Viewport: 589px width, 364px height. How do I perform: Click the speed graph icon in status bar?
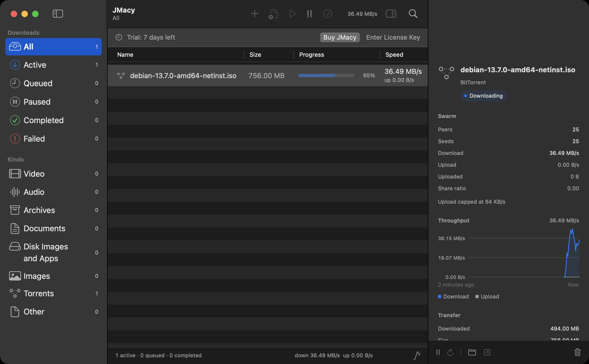tap(417, 355)
